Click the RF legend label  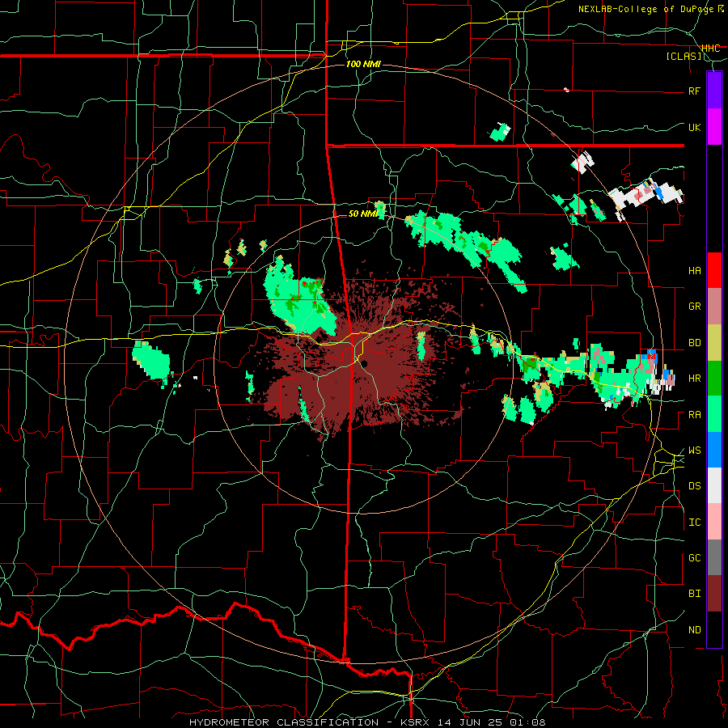(694, 91)
